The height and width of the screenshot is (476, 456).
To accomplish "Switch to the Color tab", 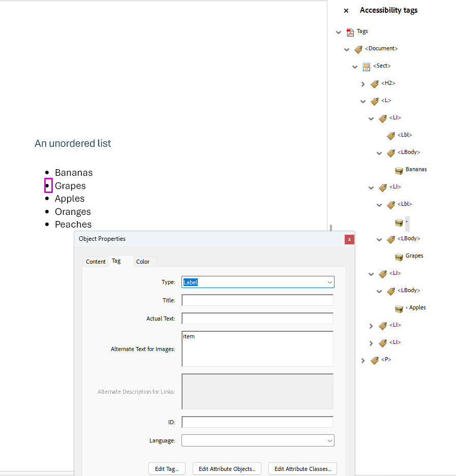I will point(144,261).
